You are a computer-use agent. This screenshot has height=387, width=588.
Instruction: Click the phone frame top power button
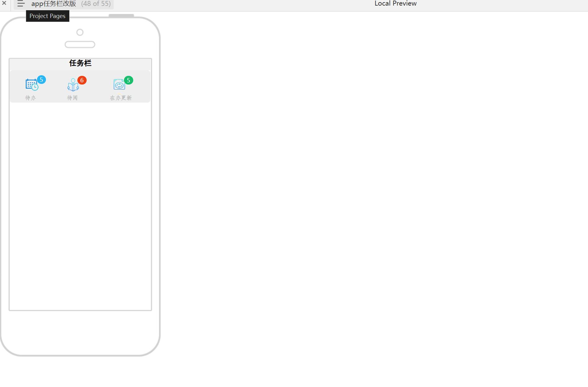(x=121, y=16)
